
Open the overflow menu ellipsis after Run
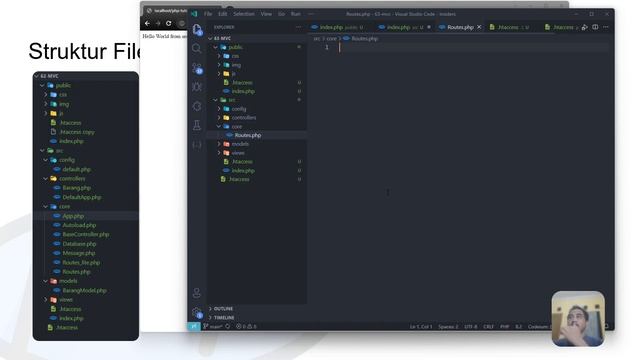(x=311, y=14)
